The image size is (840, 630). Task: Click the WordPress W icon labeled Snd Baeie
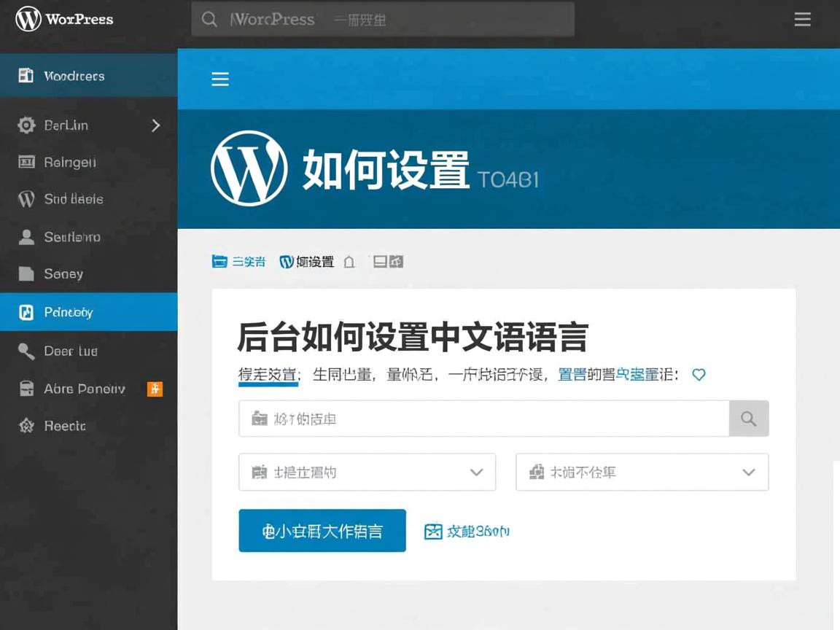click(27, 199)
